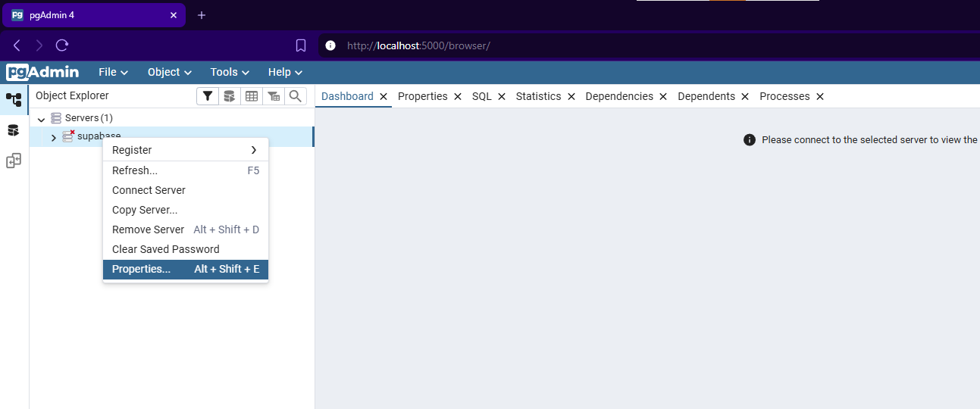Switch to the Dependencies tab
Image resolution: width=980 pixels, height=409 pixels.
pos(619,96)
